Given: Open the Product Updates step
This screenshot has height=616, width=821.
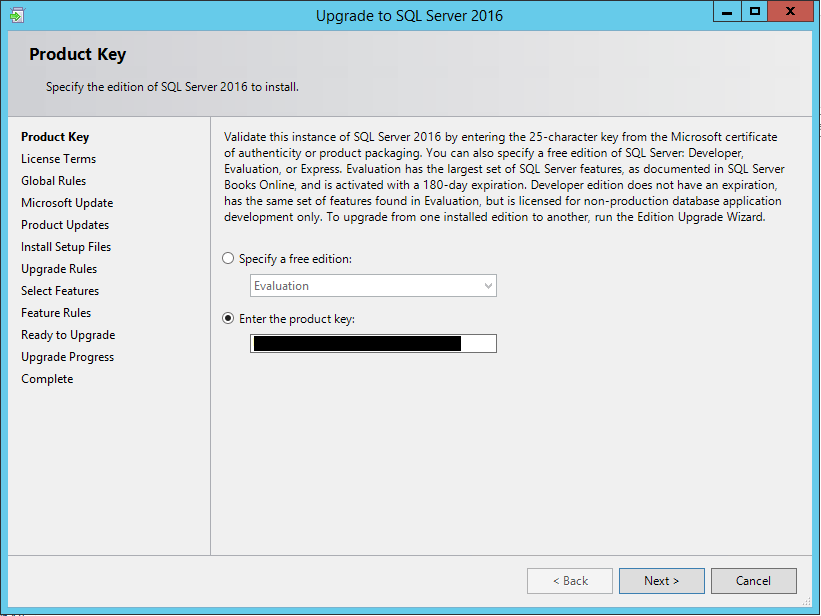Looking at the screenshot, I should (64, 224).
